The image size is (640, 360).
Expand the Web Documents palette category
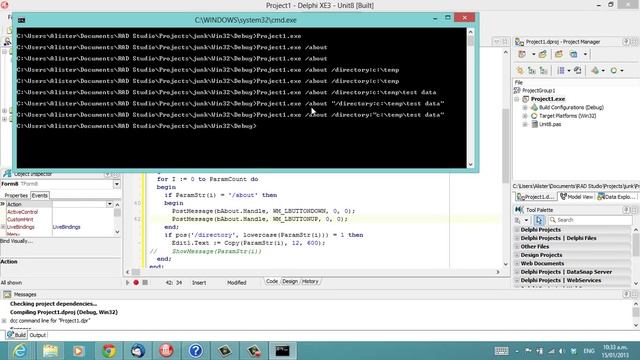[x=517, y=264]
